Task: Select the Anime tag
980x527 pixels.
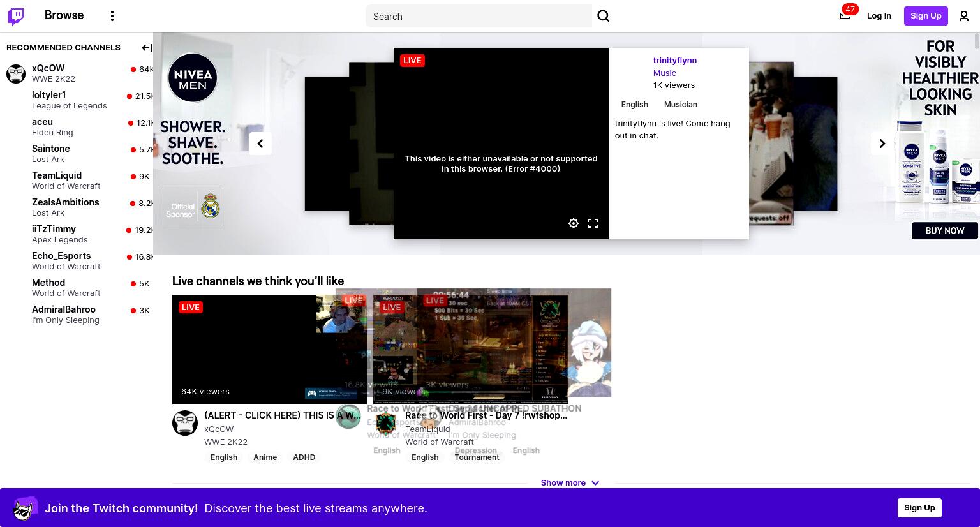Action: coord(265,457)
